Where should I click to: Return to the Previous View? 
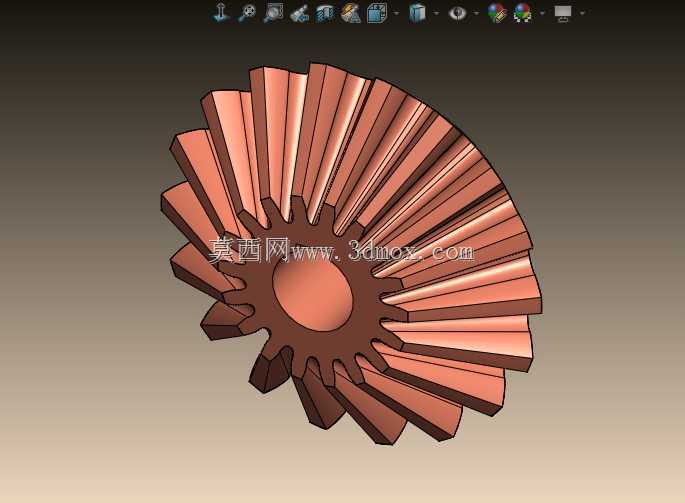(x=299, y=13)
